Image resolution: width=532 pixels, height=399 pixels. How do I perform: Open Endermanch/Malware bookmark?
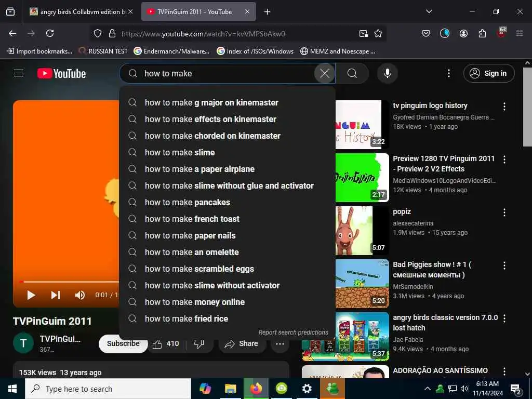(x=171, y=51)
